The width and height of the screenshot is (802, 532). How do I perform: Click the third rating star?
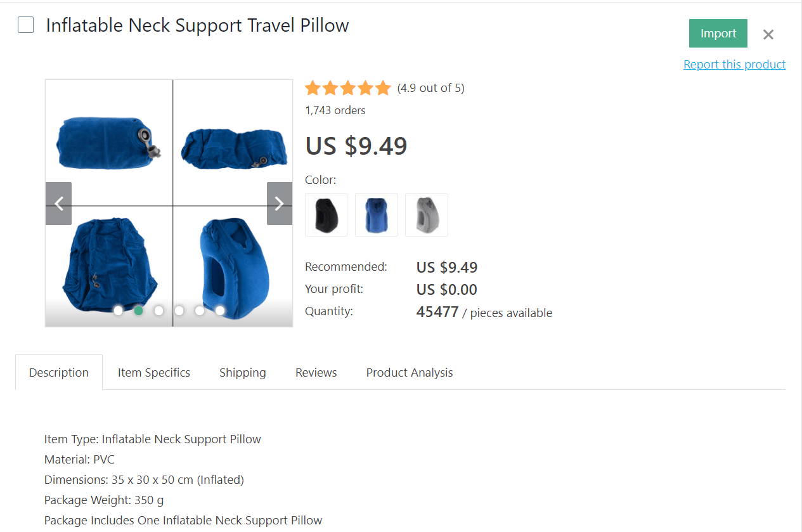[x=347, y=88]
